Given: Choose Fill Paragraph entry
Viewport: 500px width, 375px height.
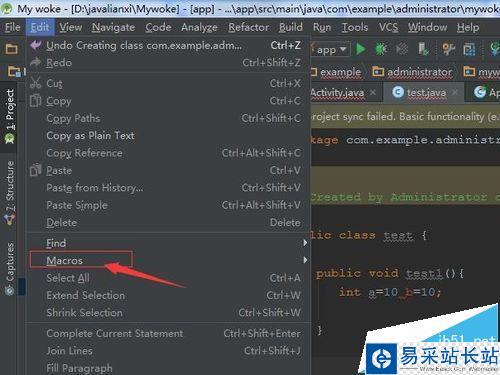Looking at the screenshot, I should pyautogui.click(x=168, y=368).
